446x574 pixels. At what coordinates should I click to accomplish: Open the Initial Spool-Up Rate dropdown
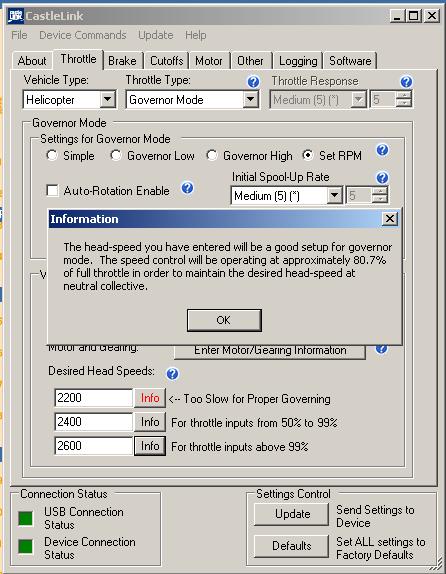coord(335,195)
